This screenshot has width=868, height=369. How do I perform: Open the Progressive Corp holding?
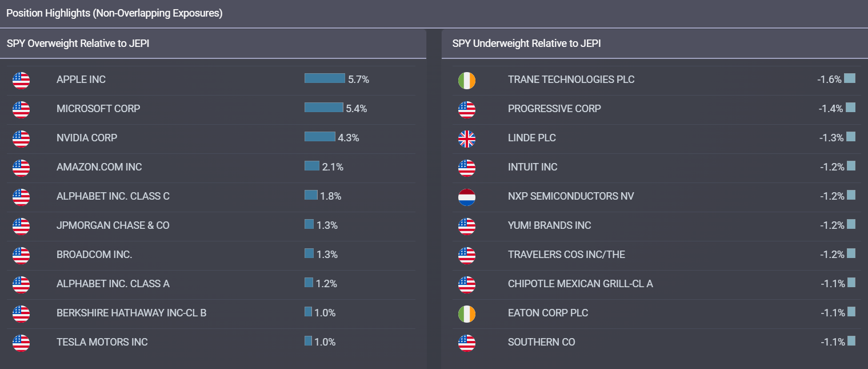click(x=554, y=109)
